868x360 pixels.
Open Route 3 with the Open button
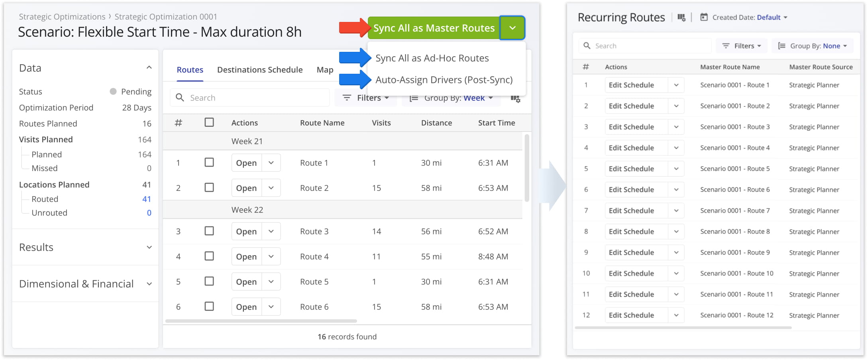tap(246, 231)
